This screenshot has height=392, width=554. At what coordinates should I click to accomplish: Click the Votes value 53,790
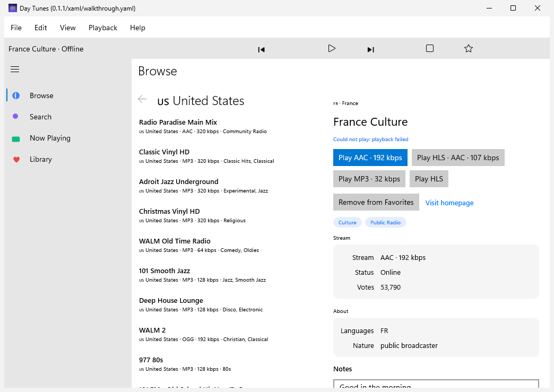pos(391,287)
